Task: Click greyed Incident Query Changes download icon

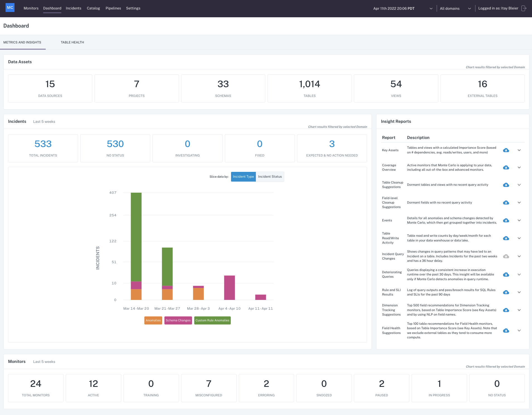Action: pos(506,256)
